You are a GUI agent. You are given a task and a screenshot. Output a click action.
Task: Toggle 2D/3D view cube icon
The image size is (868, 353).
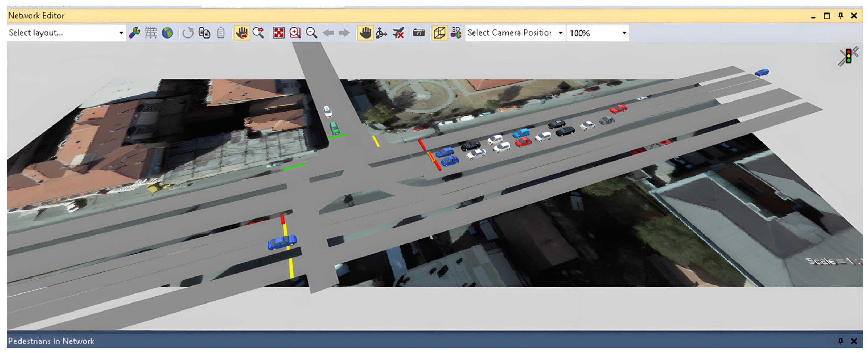tap(439, 33)
